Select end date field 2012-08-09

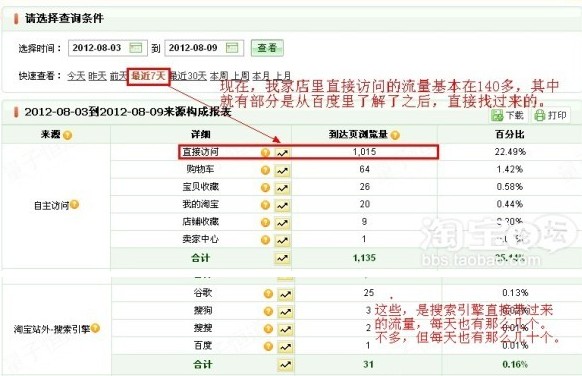[204, 48]
